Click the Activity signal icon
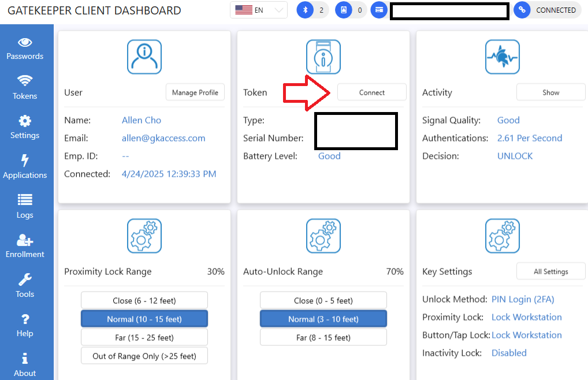Image resolution: width=588 pixels, height=380 pixels. pos(502,57)
